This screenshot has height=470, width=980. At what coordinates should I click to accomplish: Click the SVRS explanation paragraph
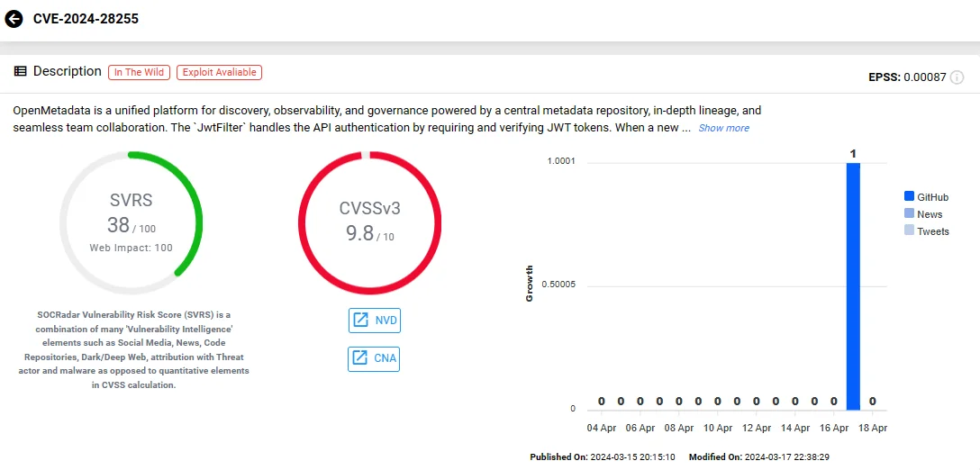[x=132, y=350]
